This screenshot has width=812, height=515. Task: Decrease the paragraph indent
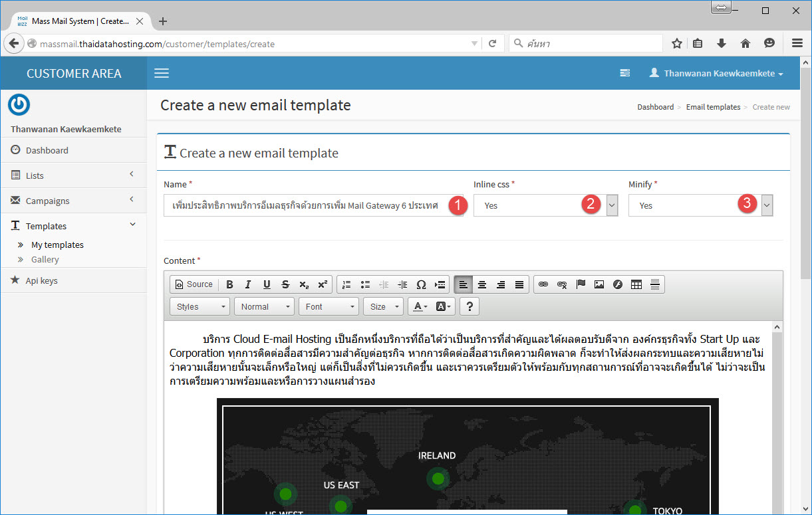[x=384, y=284]
